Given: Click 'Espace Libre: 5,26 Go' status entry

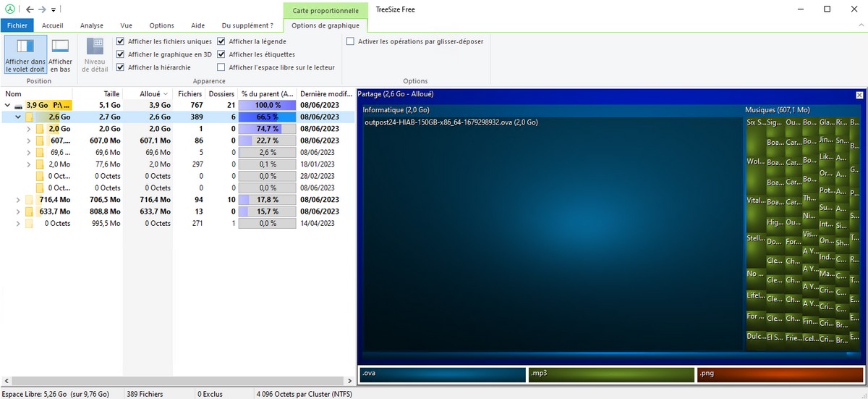Looking at the screenshot, I should coord(56,394).
